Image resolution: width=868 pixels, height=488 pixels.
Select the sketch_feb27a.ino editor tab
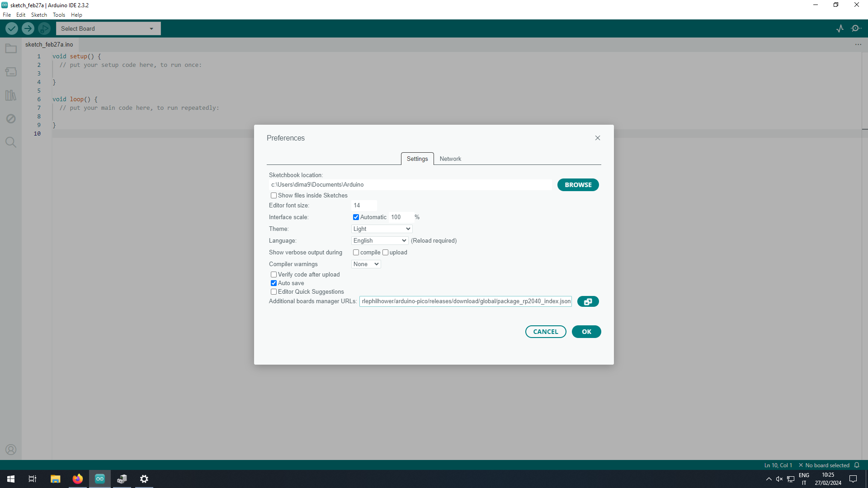click(x=49, y=44)
